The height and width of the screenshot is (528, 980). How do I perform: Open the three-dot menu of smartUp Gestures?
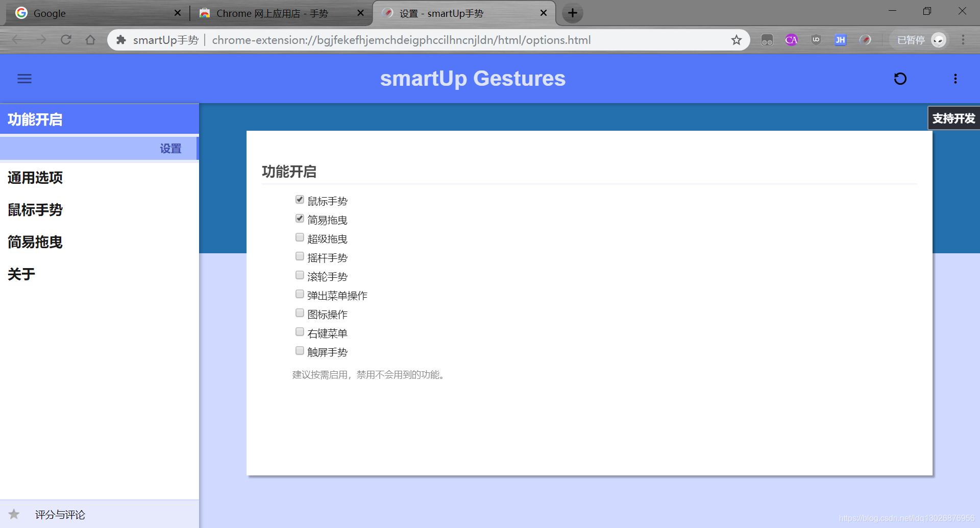point(955,78)
